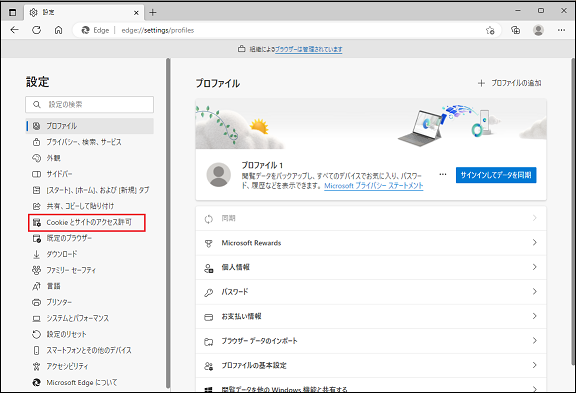Expand 個人情報 row chevron
This screenshot has width=576, height=393.
[x=534, y=267]
